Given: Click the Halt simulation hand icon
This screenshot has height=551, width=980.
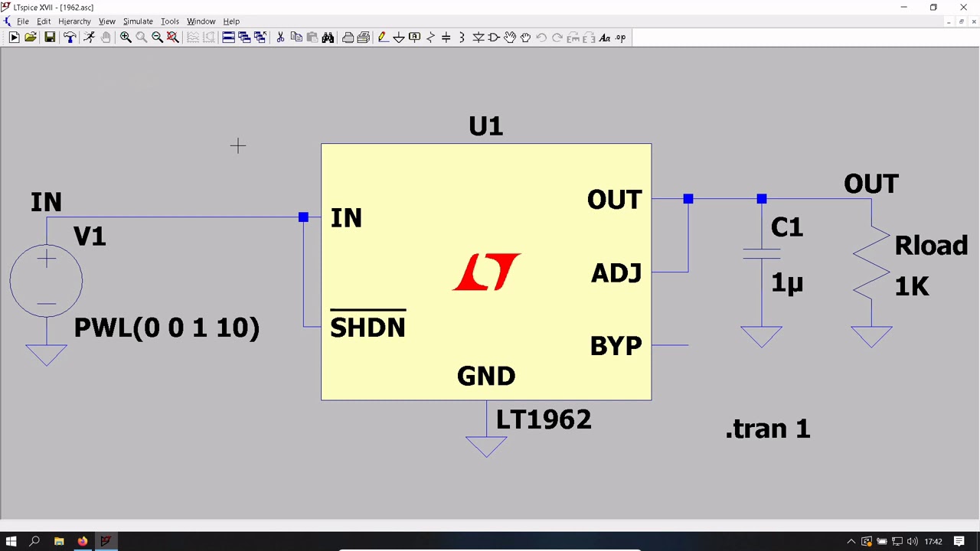Looking at the screenshot, I should pos(106,37).
